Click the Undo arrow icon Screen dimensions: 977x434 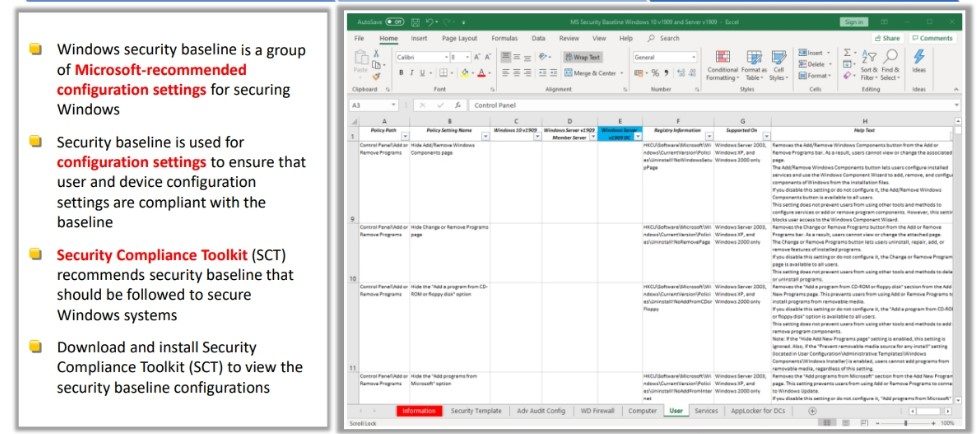429,22
